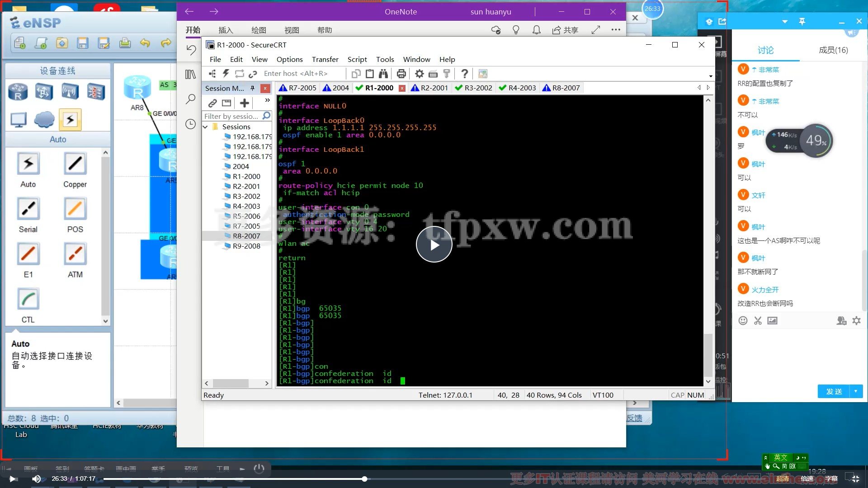Click tab scroll left arrow in SecureCRT
The width and height of the screenshot is (868, 488).
(699, 88)
